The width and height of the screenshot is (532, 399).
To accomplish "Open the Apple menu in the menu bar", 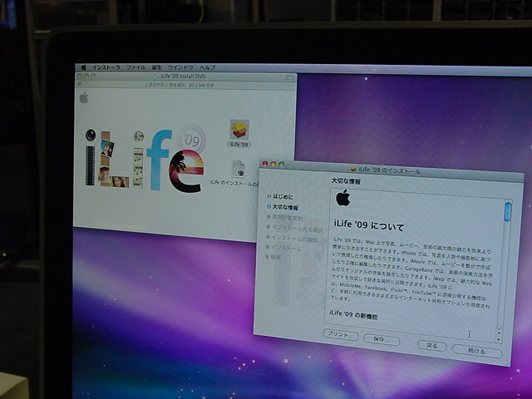I will click(x=84, y=67).
